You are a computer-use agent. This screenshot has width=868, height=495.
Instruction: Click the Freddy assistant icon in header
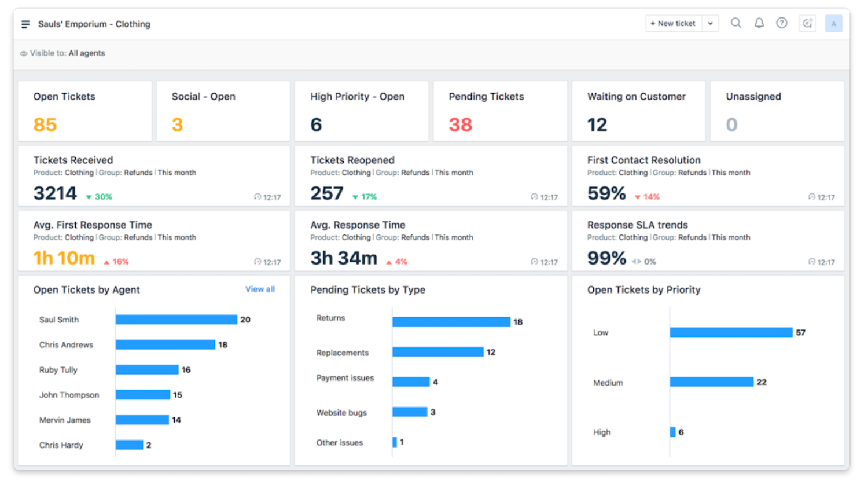(x=808, y=24)
